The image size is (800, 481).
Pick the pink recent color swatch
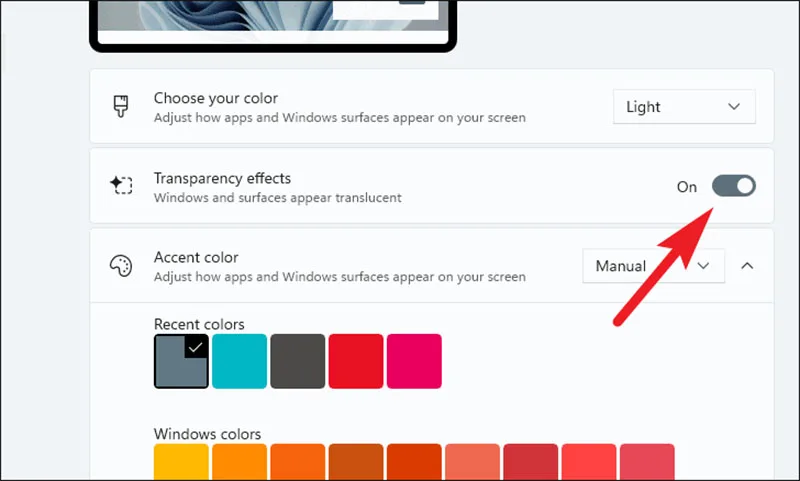414,361
